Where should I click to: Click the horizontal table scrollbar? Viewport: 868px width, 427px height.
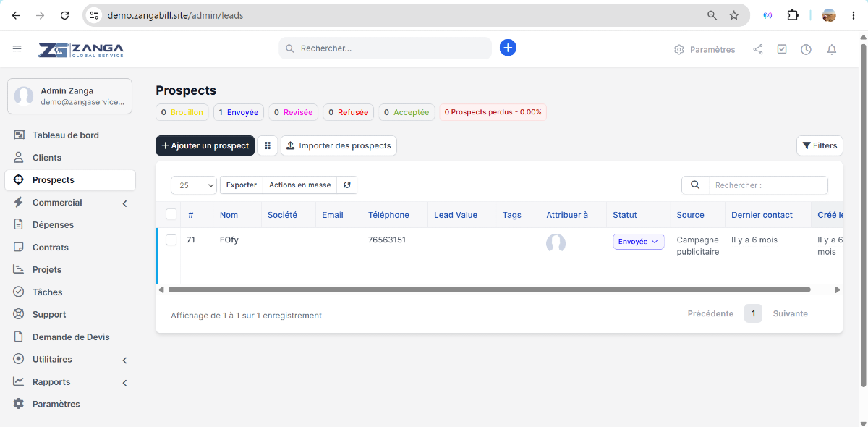(489, 289)
